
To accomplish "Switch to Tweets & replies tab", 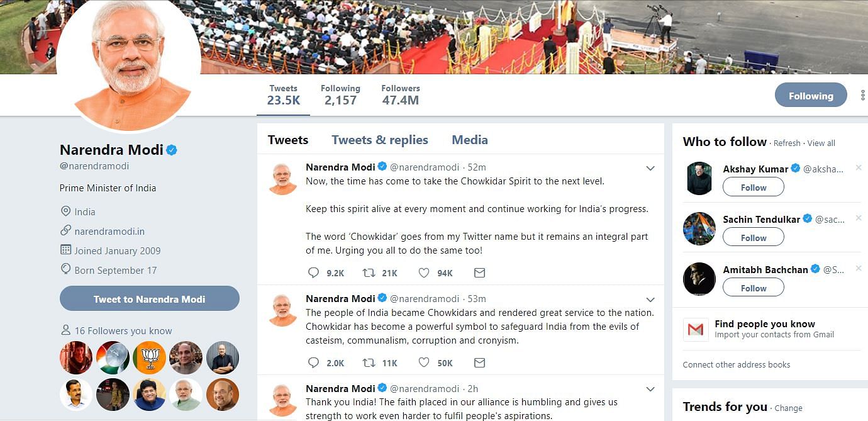I will [x=380, y=140].
